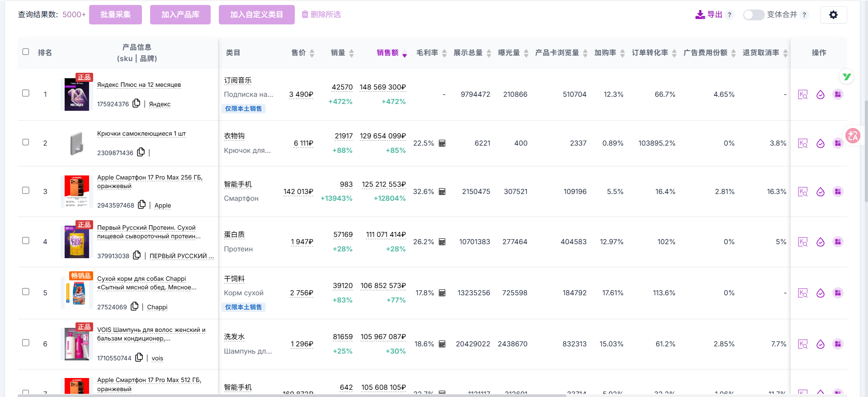This screenshot has width=868, height=397.
Task: Click the floating translate icon
Action: pos(853,135)
